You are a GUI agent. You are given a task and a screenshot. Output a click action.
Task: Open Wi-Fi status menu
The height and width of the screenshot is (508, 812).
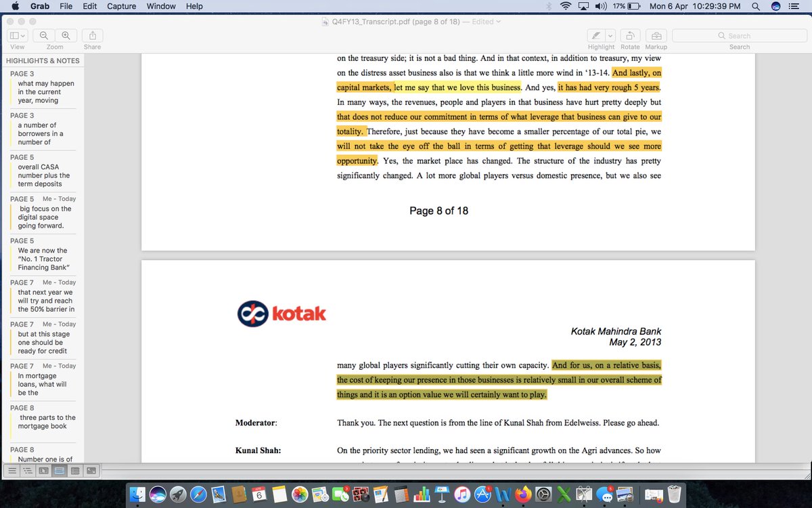[x=566, y=6]
